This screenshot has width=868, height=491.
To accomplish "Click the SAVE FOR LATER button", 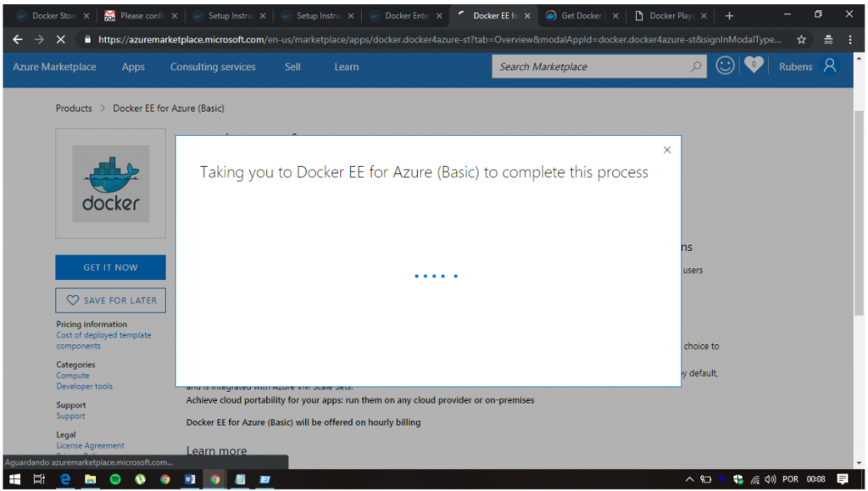I will tap(110, 300).
